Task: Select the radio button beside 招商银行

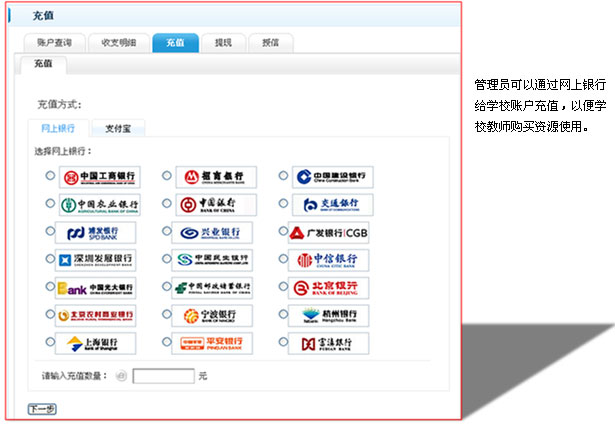Action: pos(167,175)
